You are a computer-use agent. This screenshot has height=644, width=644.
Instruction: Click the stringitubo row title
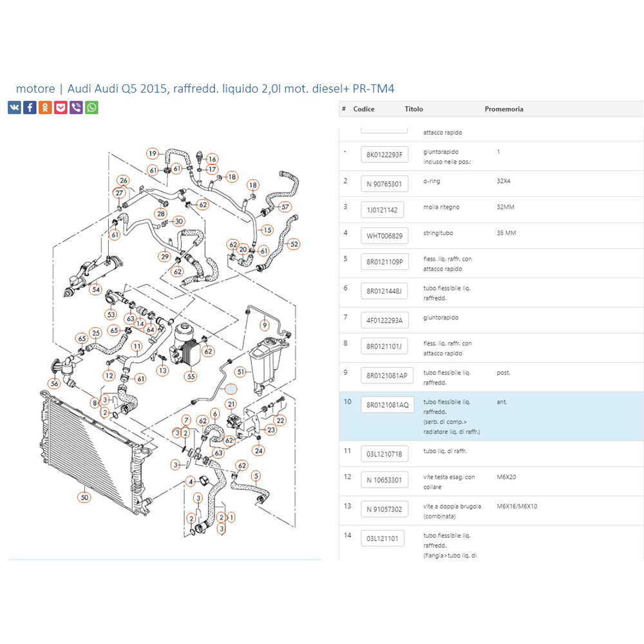(438, 233)
